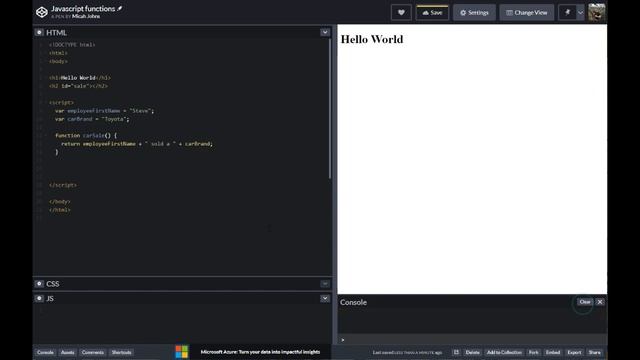Click the CSS panel title
Image resolution: width=640 pixels, height=360 pixels.
[53, 284]
